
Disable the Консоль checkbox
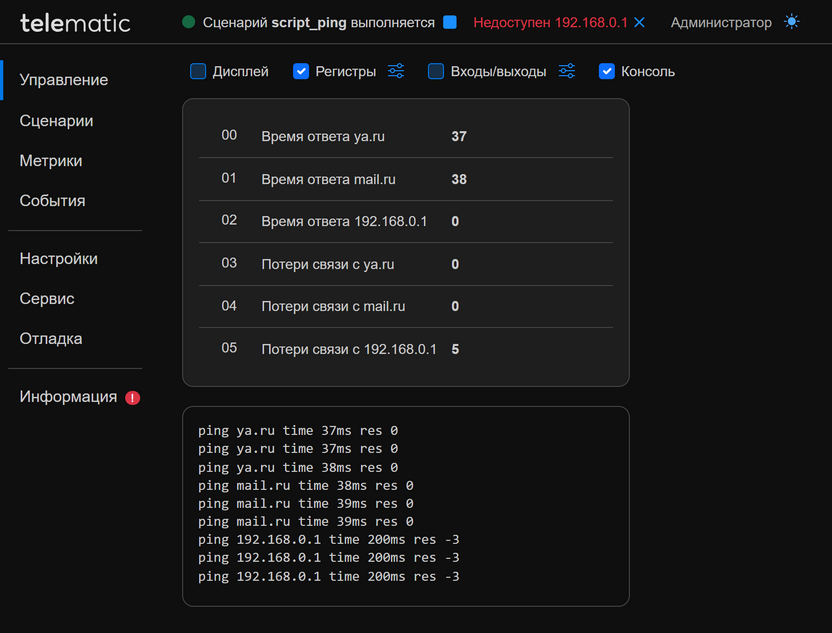pyautogui.click(x=607, y=71)
